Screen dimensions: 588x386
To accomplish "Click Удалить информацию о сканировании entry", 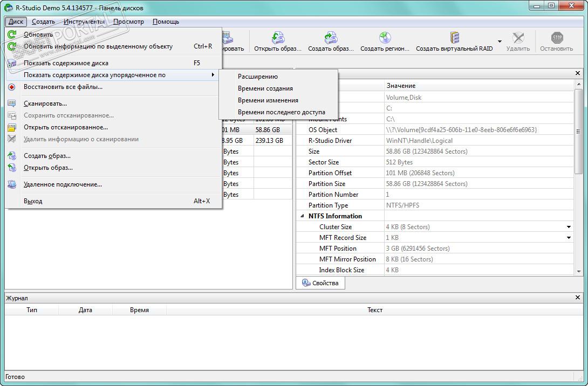I will [x=113, y=140].
